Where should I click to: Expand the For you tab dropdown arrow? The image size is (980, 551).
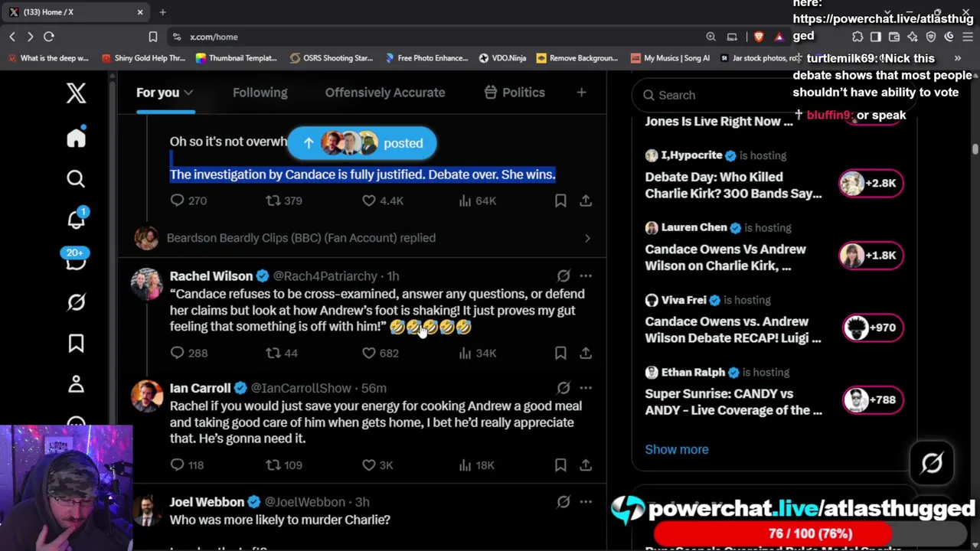pyautogui.click(x=188, y=93)
